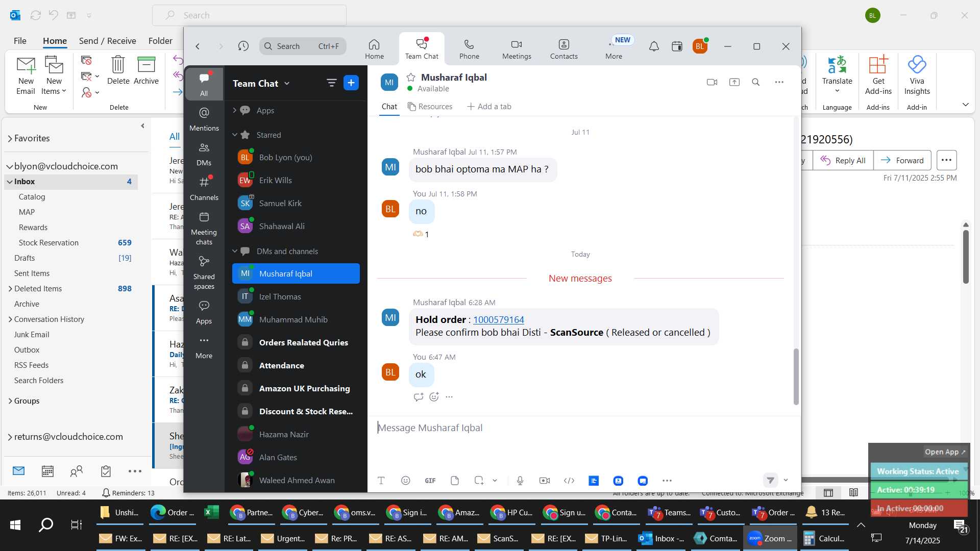The height and width of the screenshot is (551, 980).
Task: Click Delete in Outlook ribbon
Action: click(118, 70)
